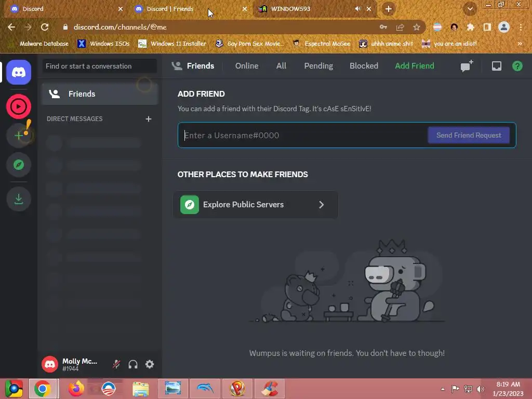
Task: Switch to Blocked friends tab
Action: (364, 66)
